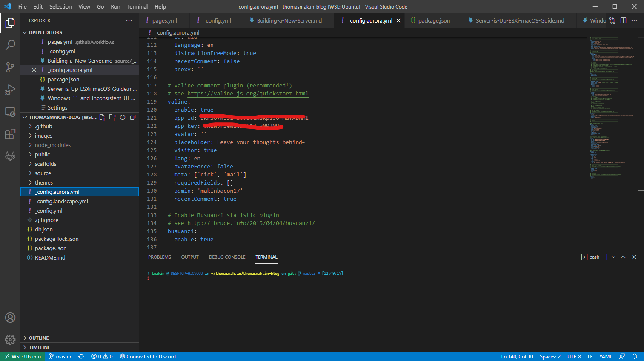Expand the images folder

coord(80,136)
